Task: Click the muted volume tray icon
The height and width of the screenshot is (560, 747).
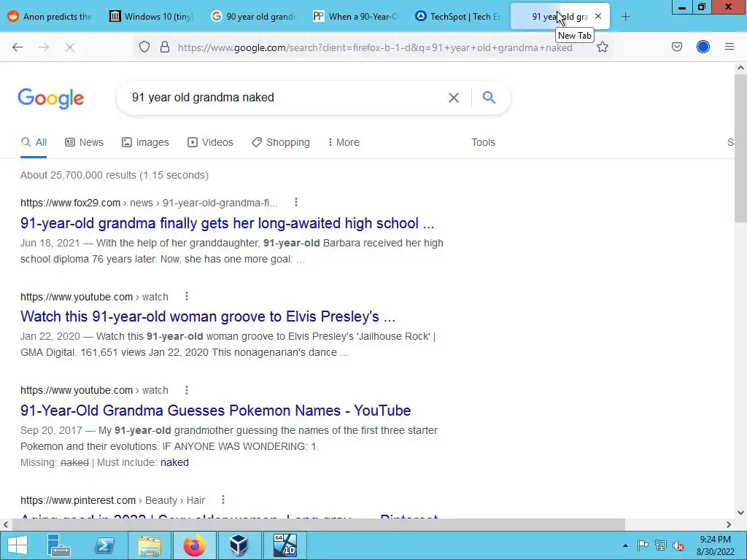Action: [x=678, y=545]
